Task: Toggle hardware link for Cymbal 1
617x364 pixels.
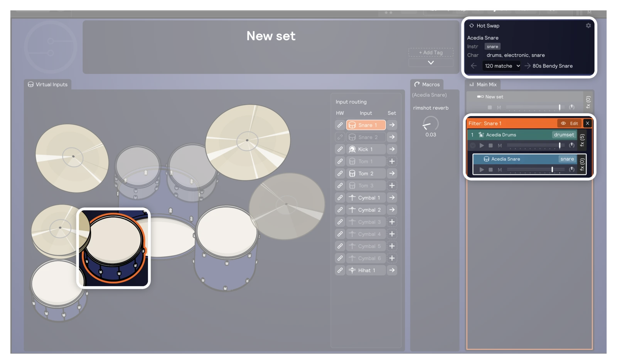Action: point(340,198)
